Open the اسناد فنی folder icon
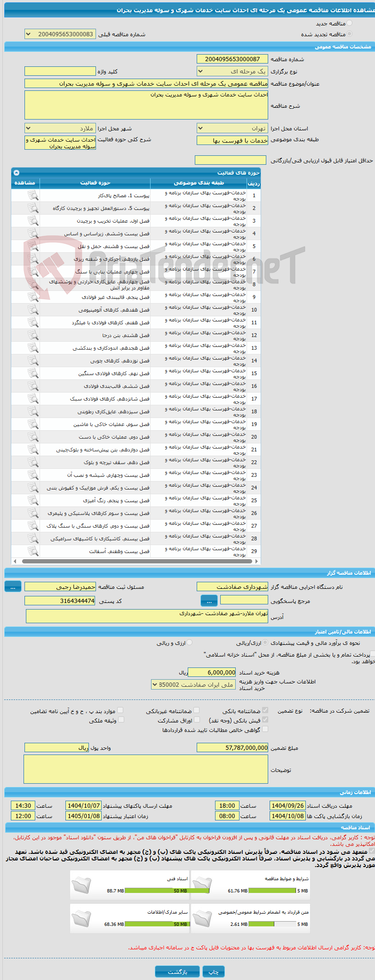This screenshot has height=980, width=375. point(81,885)
